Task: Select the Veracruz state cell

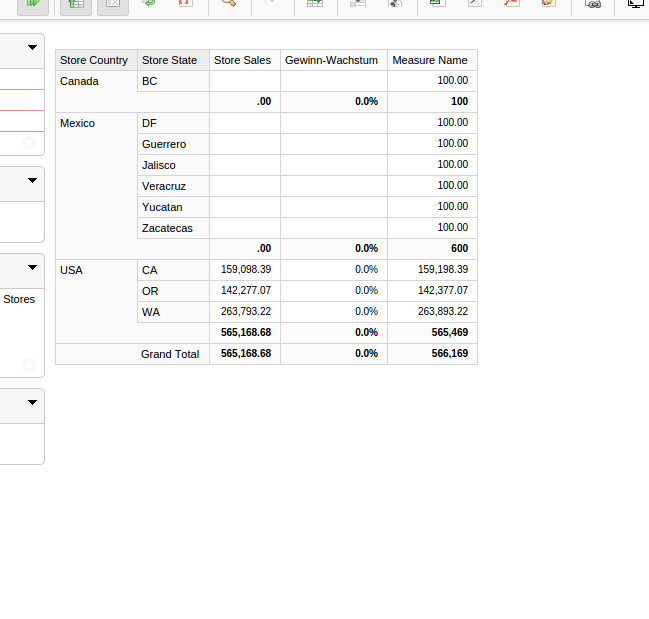Action: click(173, 186)
